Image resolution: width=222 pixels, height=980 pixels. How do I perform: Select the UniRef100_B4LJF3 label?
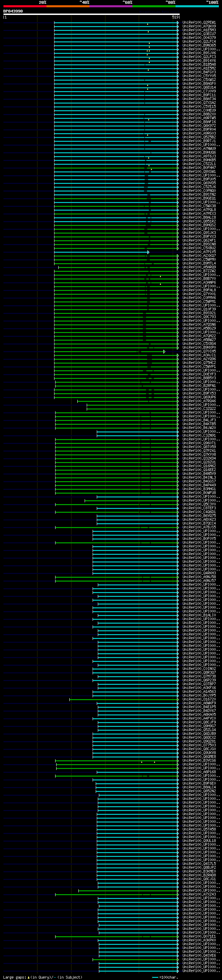(199, 420)
